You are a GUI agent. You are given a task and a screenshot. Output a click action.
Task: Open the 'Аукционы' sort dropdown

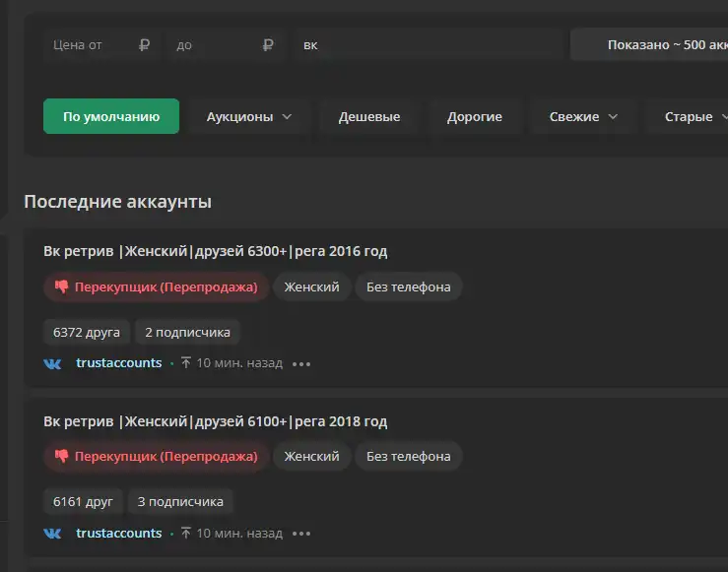click(249, 116)
